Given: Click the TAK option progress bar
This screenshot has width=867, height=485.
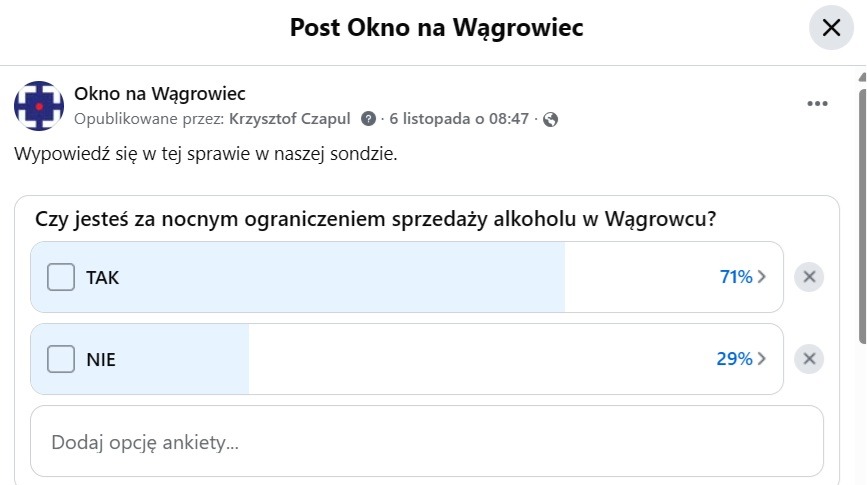Looking at the screenshot, I should pyautogui.click(x=400, y=277).
